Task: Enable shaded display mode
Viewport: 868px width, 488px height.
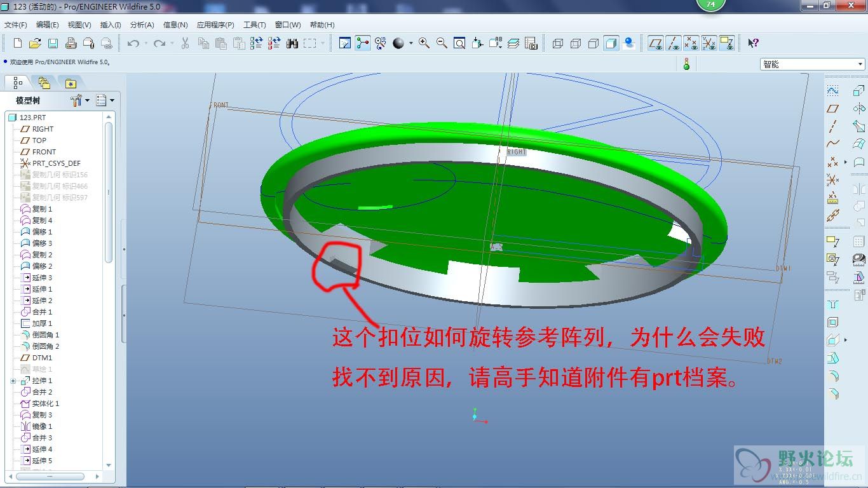Action: [611, 43]
